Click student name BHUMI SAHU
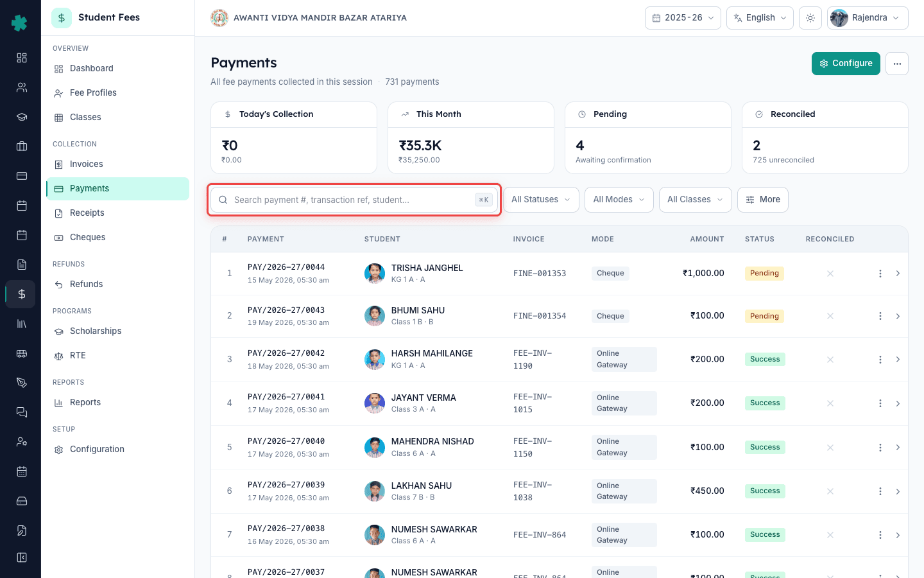The height and width of the screenshot is (578, 924). tap(418, 310)
